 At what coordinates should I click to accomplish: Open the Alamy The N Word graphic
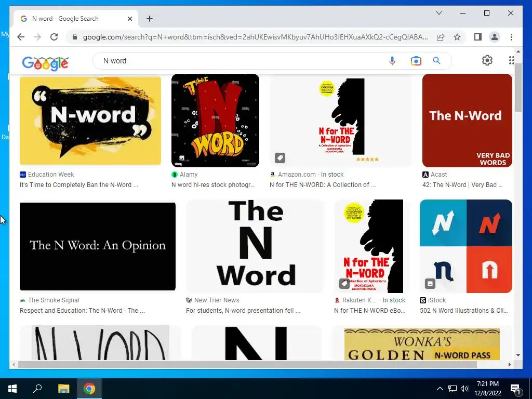pos(215,121)
